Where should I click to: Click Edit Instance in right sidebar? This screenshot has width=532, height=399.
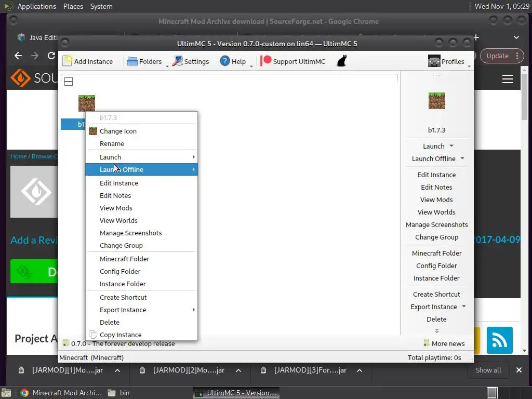tap(436, 175)
